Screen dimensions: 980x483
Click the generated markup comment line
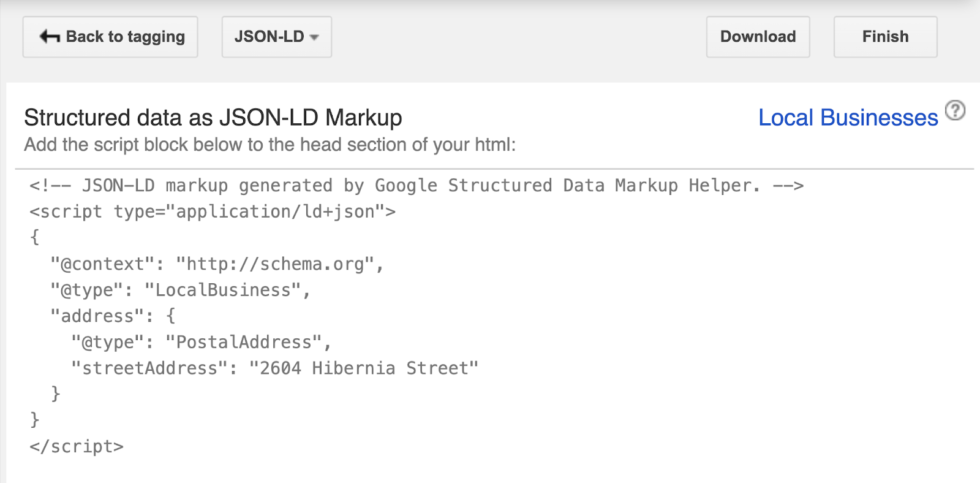click(x=417, y=185)
